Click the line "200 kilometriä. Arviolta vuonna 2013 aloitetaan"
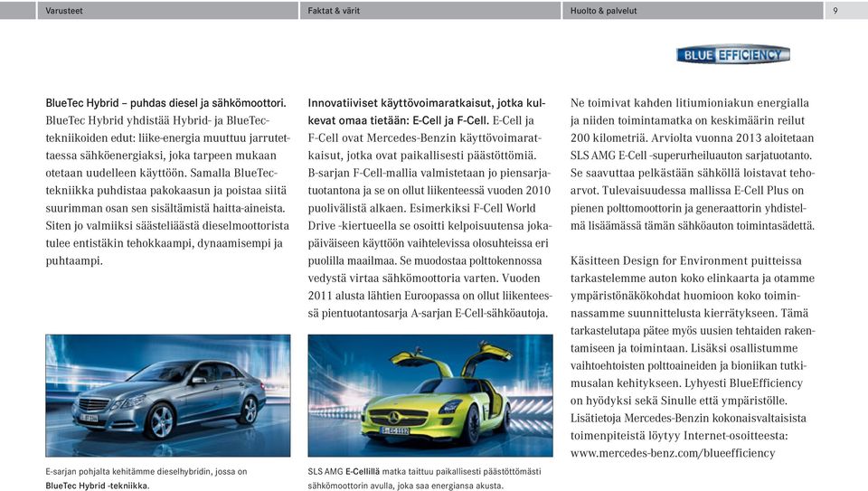This screenshot has width=868, height=491. click(692, 137)
